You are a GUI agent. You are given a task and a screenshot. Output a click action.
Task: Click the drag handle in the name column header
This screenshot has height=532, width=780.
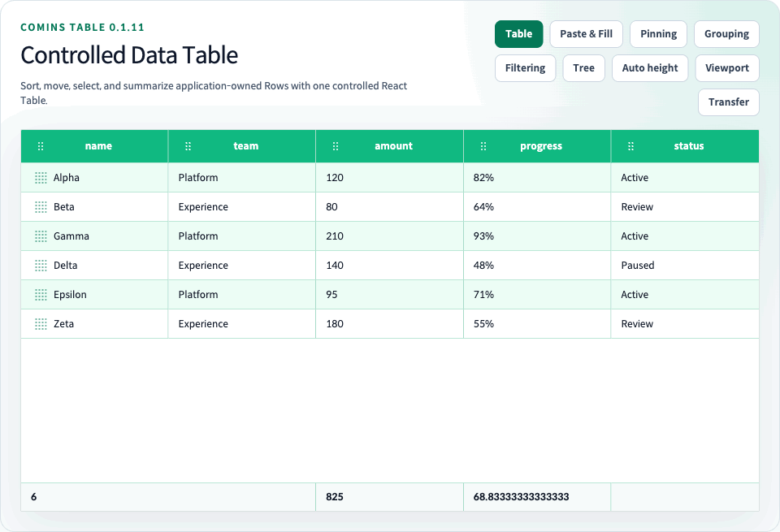pyautogui.click(x=41, y=146)
